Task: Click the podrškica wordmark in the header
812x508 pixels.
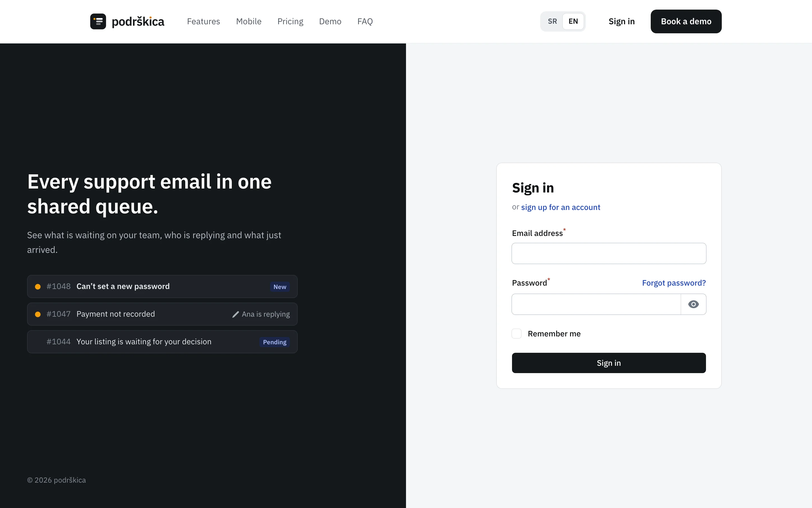Action: coord(138,21)
